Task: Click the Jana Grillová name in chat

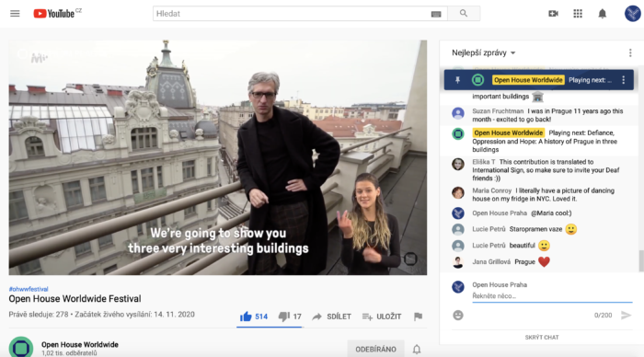Action: click(x=491, y=261)
